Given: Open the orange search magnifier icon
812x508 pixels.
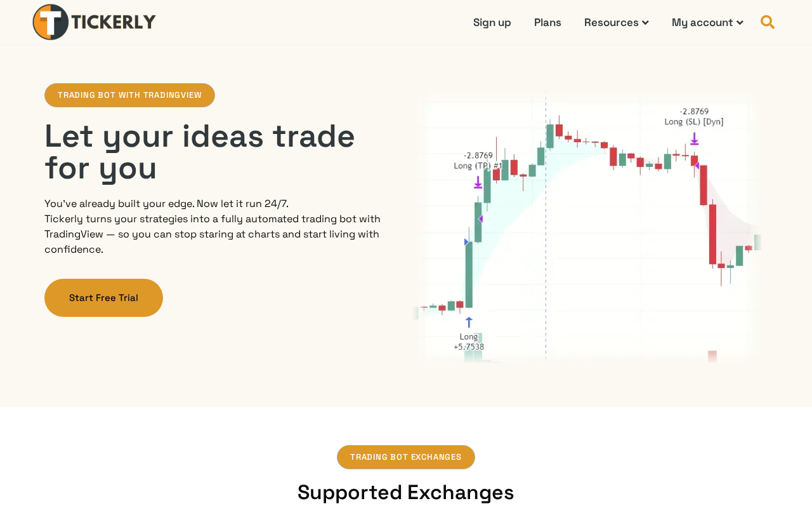Looking at the screenshot, I should 768,22.
